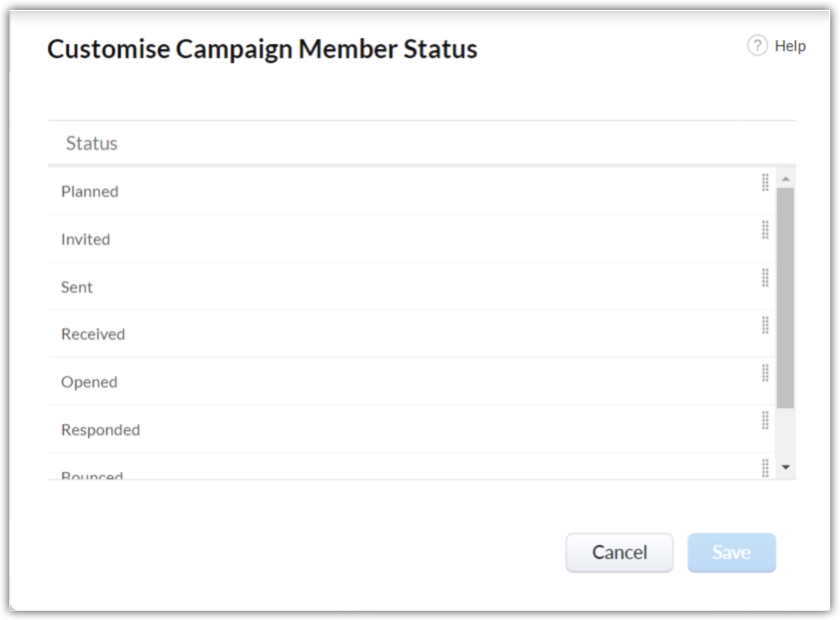Click drag handle for Invited status

[765, 230]
